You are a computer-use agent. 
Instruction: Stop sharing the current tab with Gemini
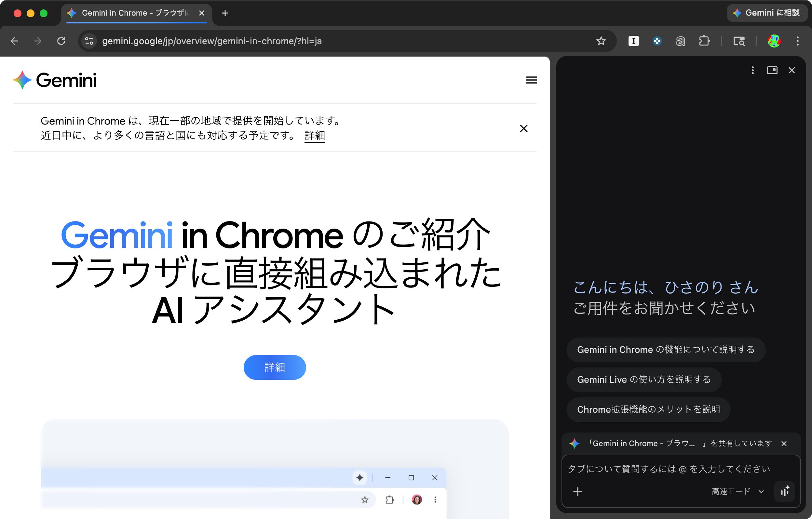click(x=784, y=444)
